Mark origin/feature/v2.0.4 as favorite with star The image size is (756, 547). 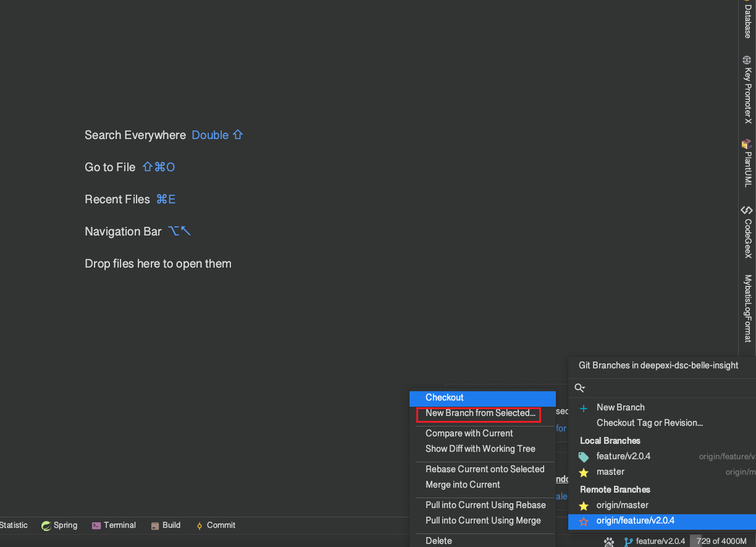[x=584, y=521]
